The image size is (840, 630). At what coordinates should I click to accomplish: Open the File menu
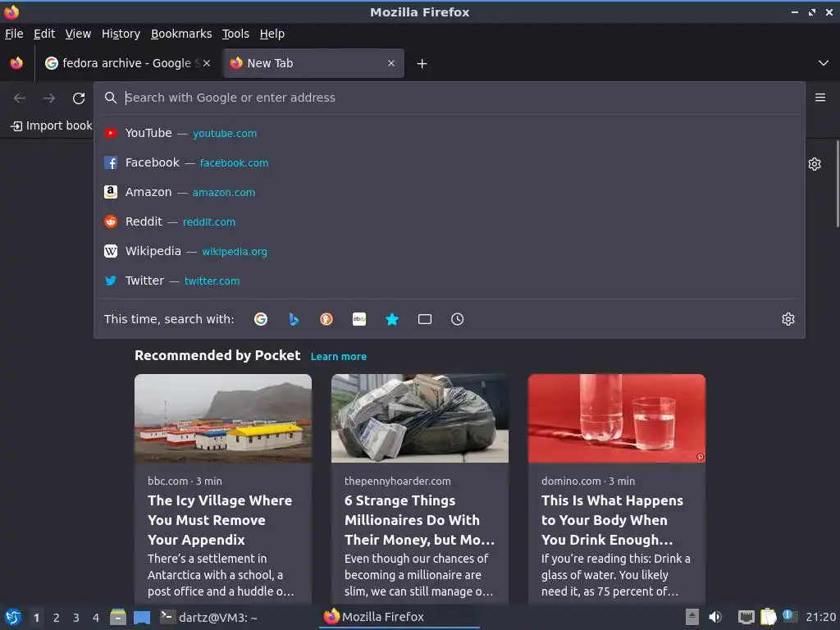[14, 34]
